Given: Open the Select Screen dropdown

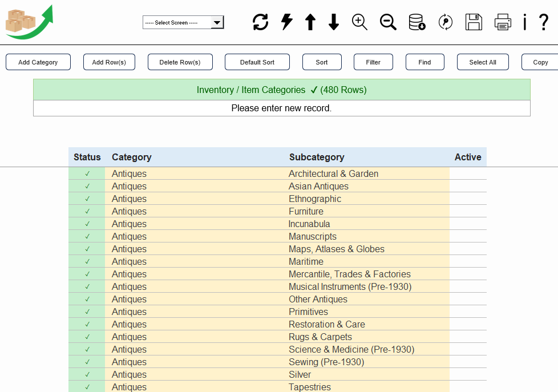Looking at the screenshot, I should coord(183,22).
